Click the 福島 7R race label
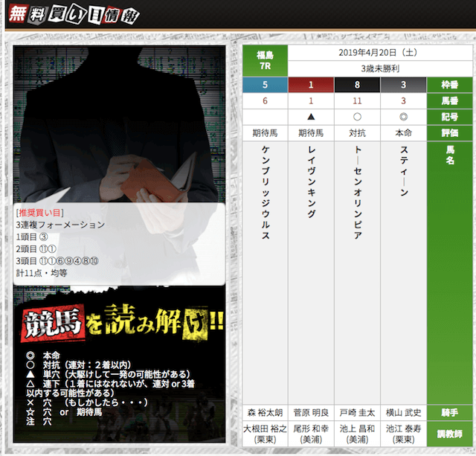Image resolution: width=476 pixels, height=456 pixels. click(265, 61)
